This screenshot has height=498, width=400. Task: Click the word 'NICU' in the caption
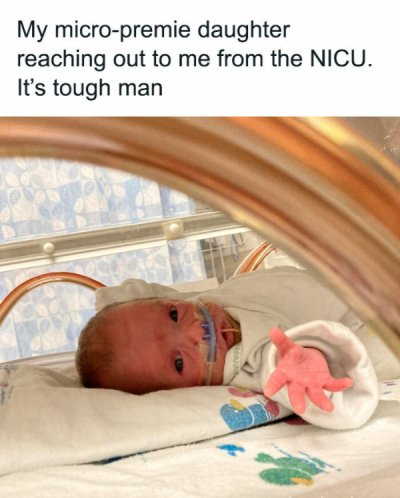tap(338, 59)
